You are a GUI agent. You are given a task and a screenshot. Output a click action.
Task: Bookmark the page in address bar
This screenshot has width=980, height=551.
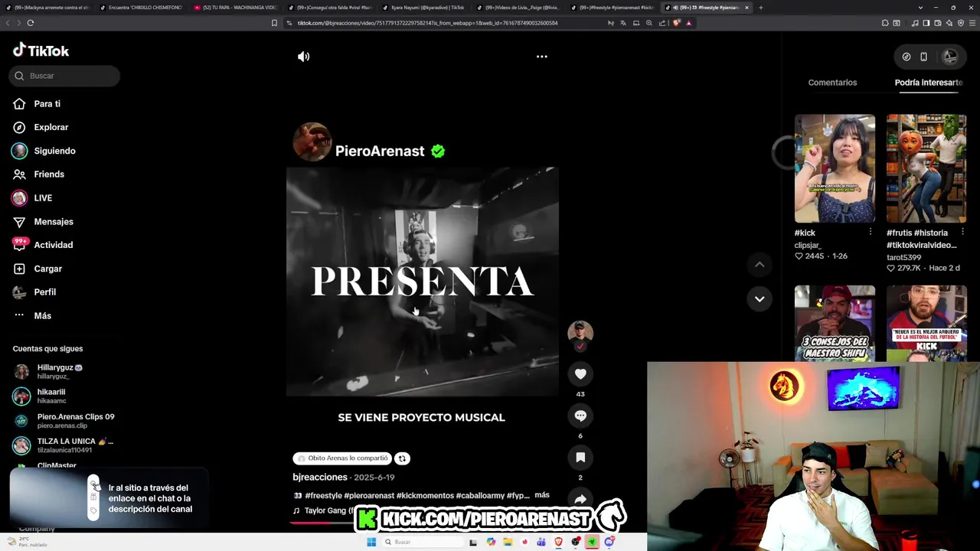click(274, 23)
